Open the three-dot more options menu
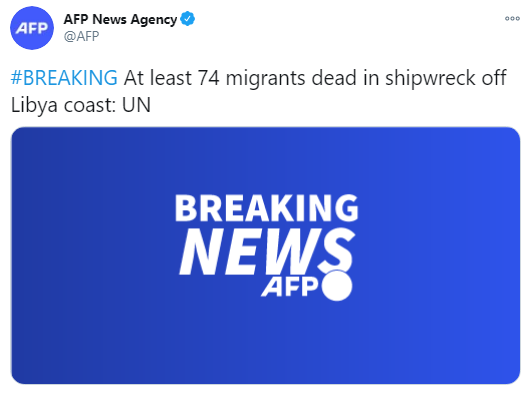528x393 pixels. tap(512, 19)
